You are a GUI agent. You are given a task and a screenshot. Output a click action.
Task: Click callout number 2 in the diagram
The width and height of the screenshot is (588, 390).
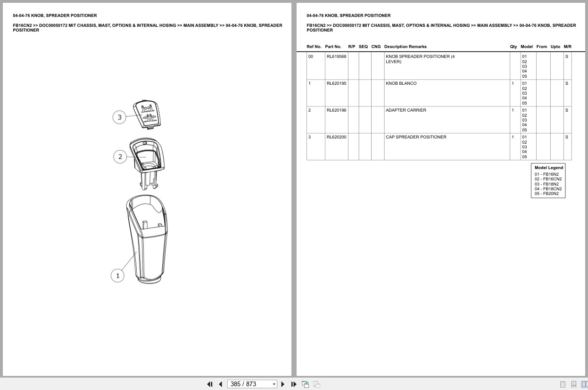pos(120,156)
